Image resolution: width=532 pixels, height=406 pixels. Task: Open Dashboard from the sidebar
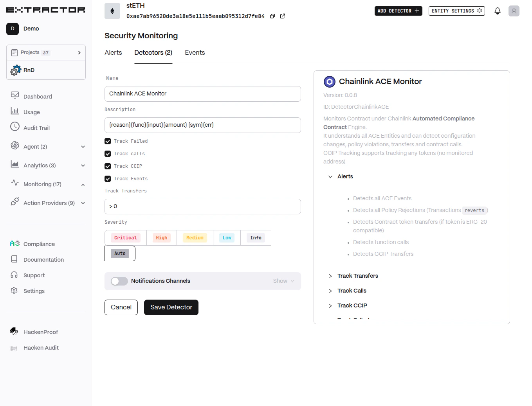[38, 97]
